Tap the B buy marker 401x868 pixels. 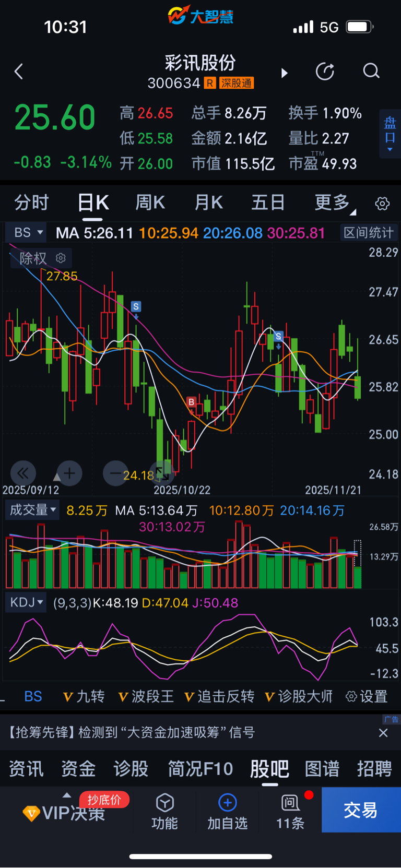click(192, 402)
